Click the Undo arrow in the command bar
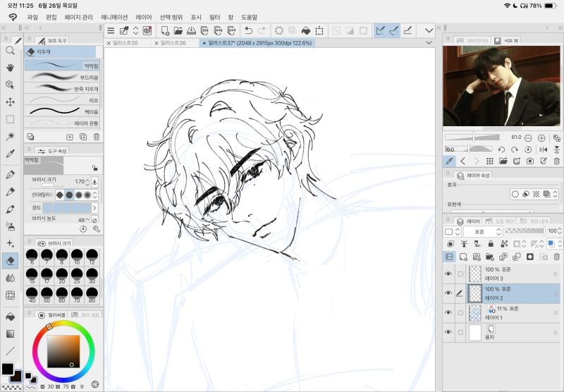 248,30
